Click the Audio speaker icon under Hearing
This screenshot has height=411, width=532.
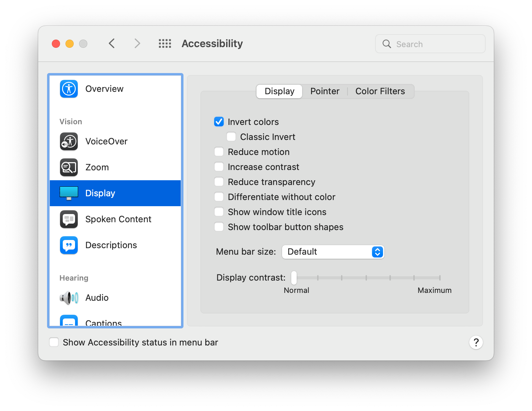coord(69,297)
